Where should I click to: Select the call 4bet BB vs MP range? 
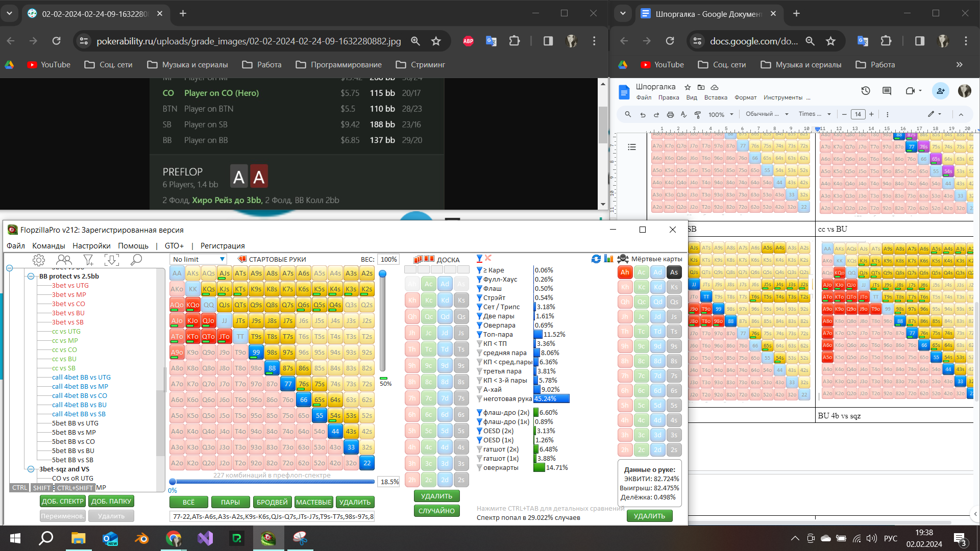[80, 387]
